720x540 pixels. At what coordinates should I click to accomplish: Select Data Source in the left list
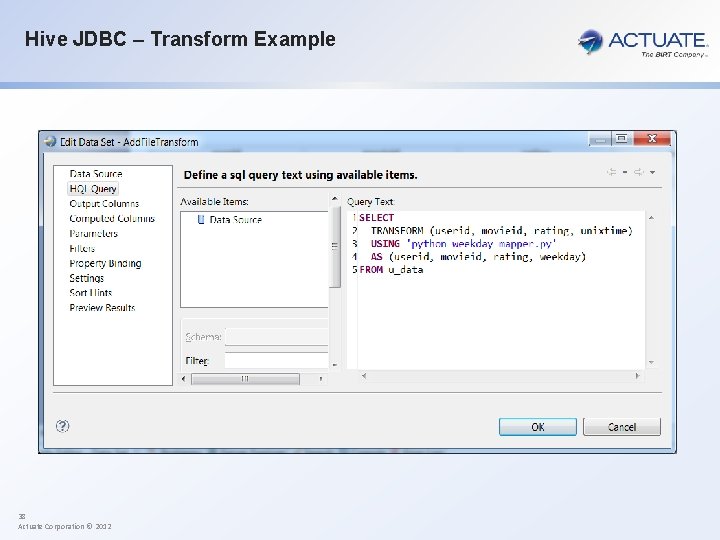coord(96,174)
